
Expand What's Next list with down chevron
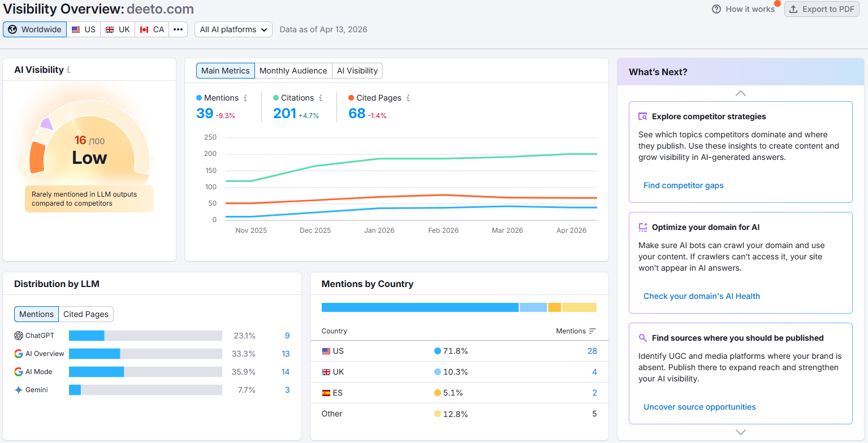pyautogui.click(x=741, y=432)
